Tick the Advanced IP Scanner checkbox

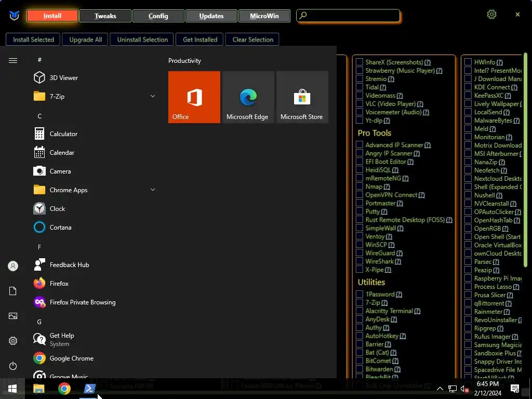360,144
